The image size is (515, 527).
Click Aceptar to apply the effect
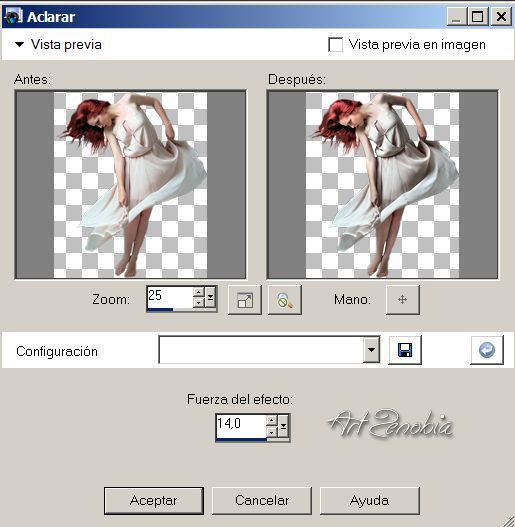154,500
